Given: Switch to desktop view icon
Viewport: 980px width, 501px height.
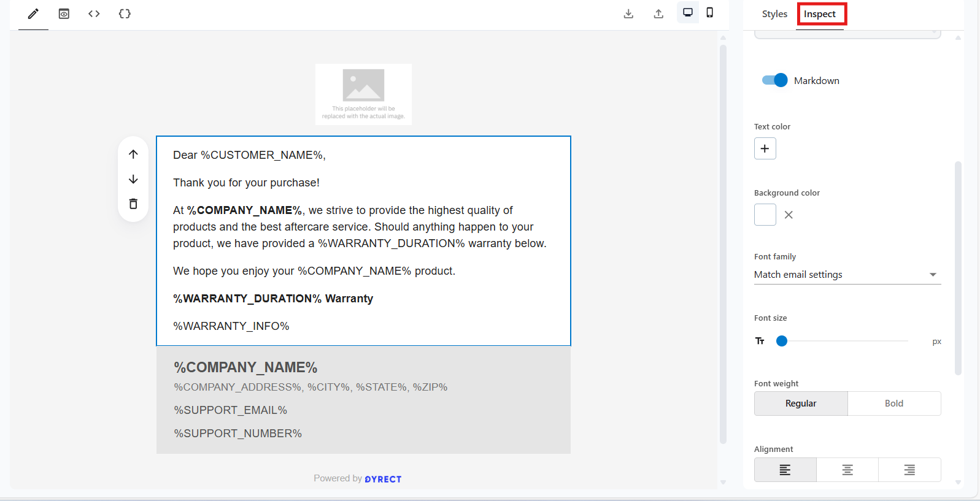Looking at the screenshot, I should (688, 12).
